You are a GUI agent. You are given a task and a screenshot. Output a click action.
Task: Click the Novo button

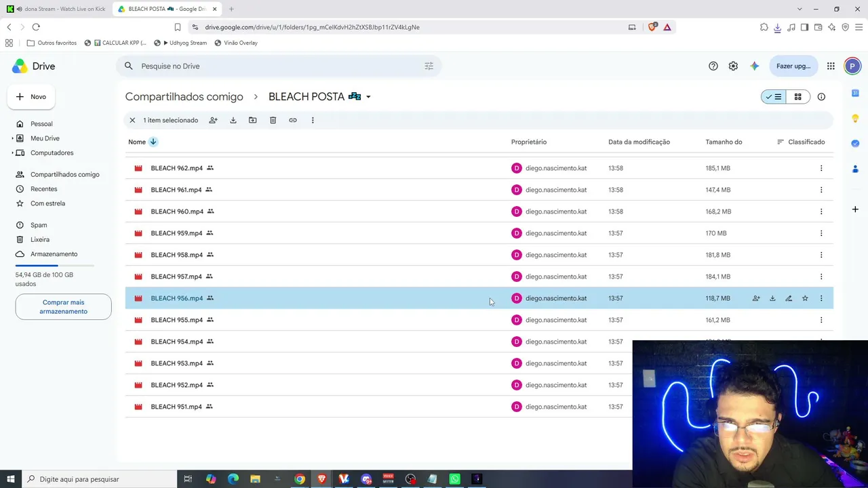[31, 97]
